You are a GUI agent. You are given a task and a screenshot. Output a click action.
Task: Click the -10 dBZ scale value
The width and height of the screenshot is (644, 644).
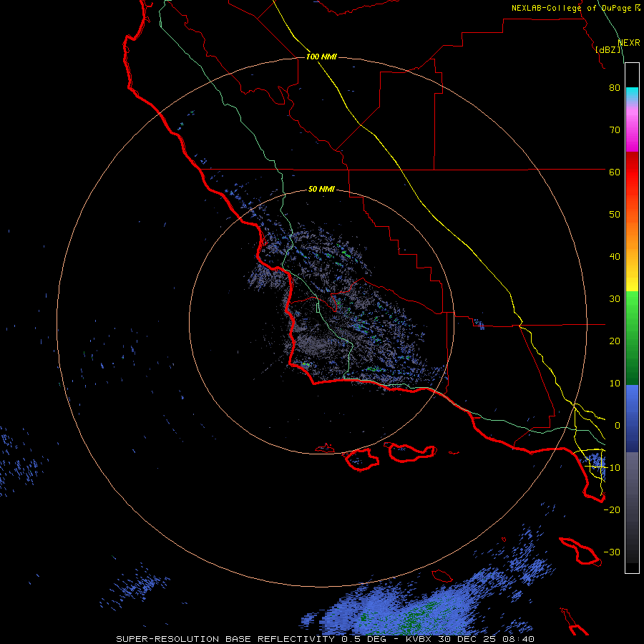pos(612,468)
